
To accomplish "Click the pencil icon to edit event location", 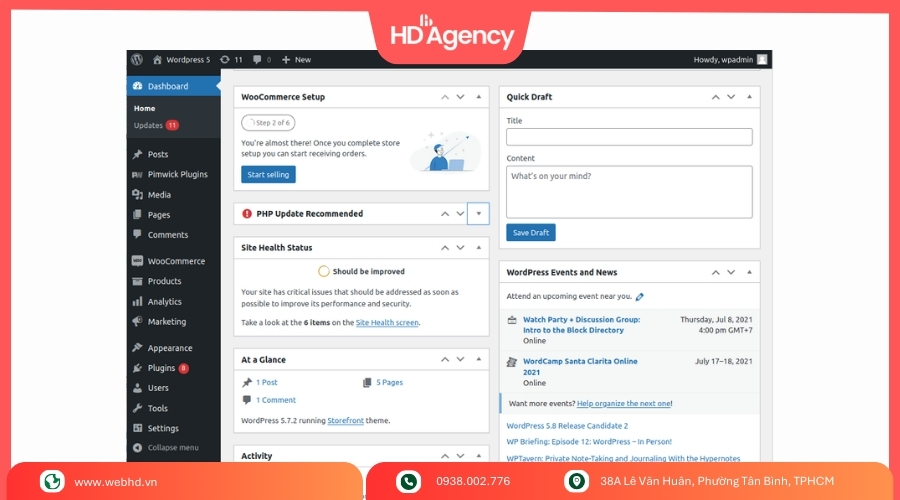I will coord(640,297).
